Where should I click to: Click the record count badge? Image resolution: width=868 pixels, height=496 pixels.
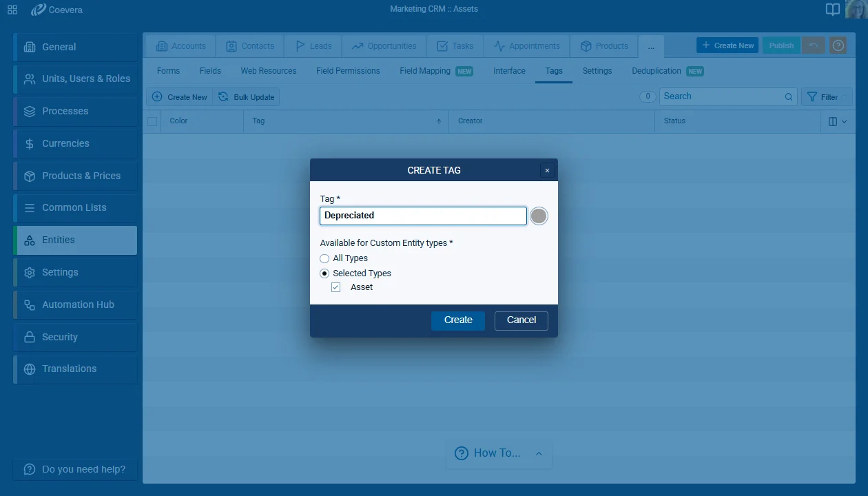tap(648, 96)
